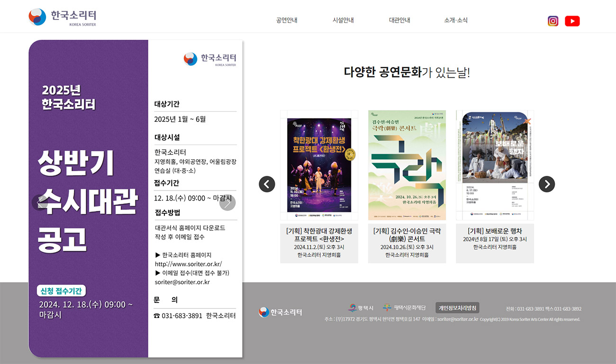Click date text 2024.11.2.(토) 오후 3시
Image resolution: width=616 pixels, height=364 pixels.
319,247
